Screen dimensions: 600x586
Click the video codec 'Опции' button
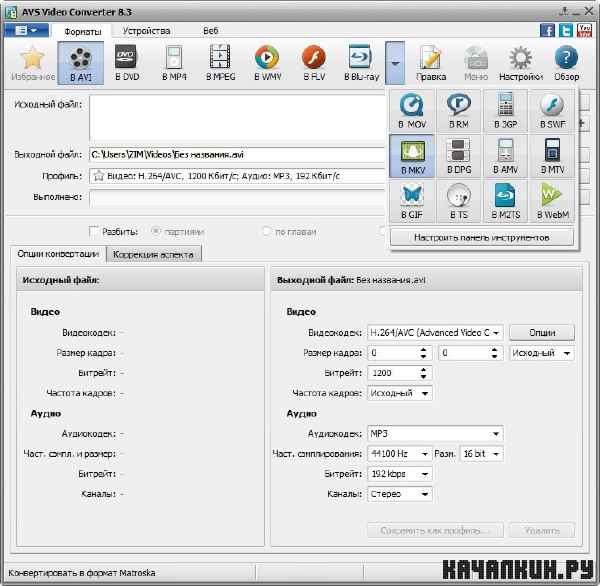coord(542,333)
